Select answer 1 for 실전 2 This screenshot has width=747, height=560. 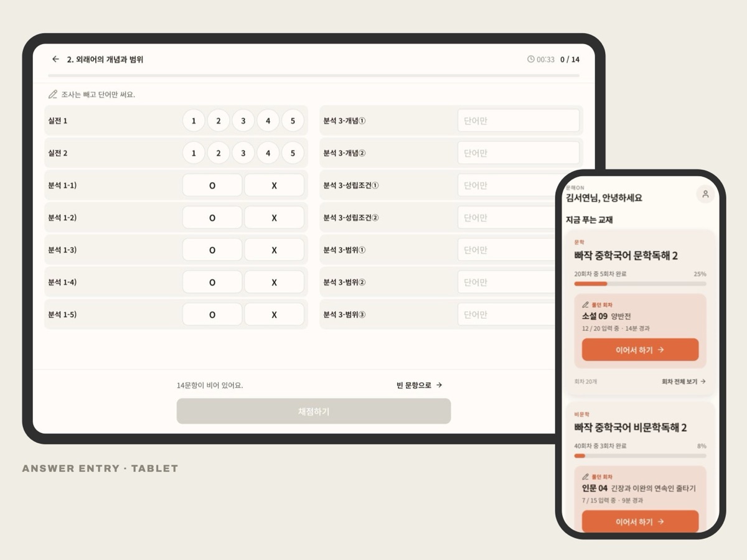point(194,153)
